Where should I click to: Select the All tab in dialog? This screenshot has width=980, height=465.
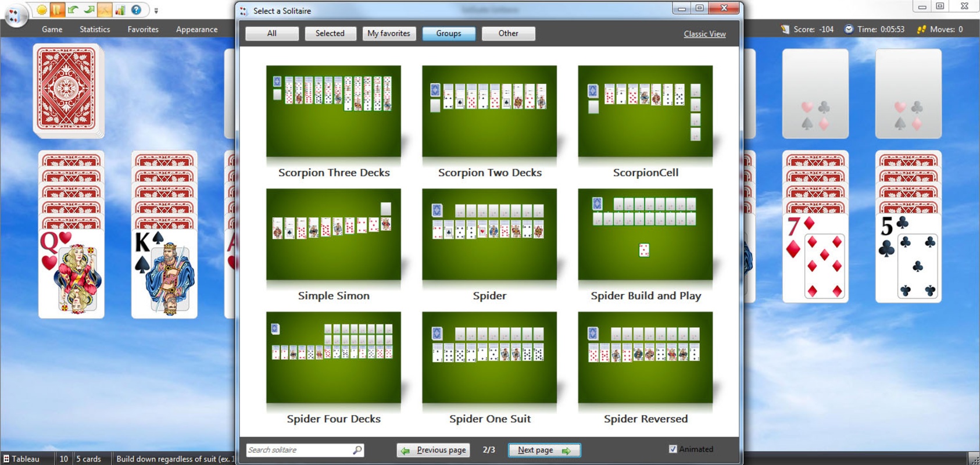point(272,34)
